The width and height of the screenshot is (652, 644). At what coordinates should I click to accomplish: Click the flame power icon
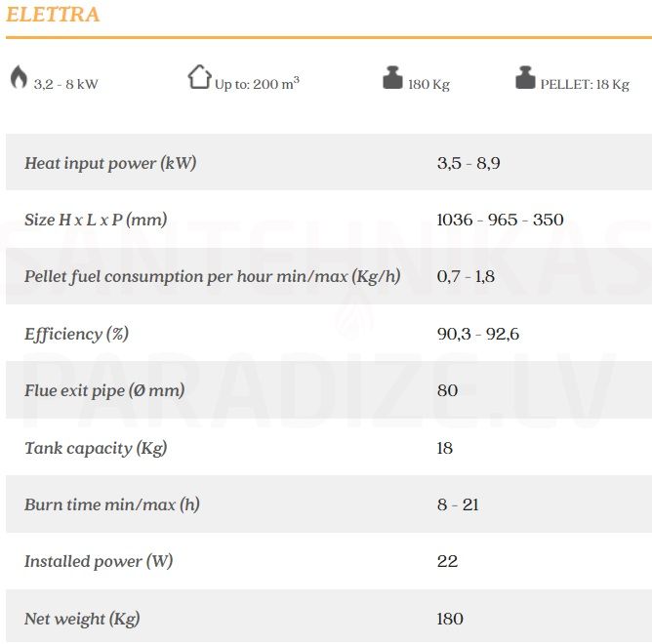click(x=19, y=77)
